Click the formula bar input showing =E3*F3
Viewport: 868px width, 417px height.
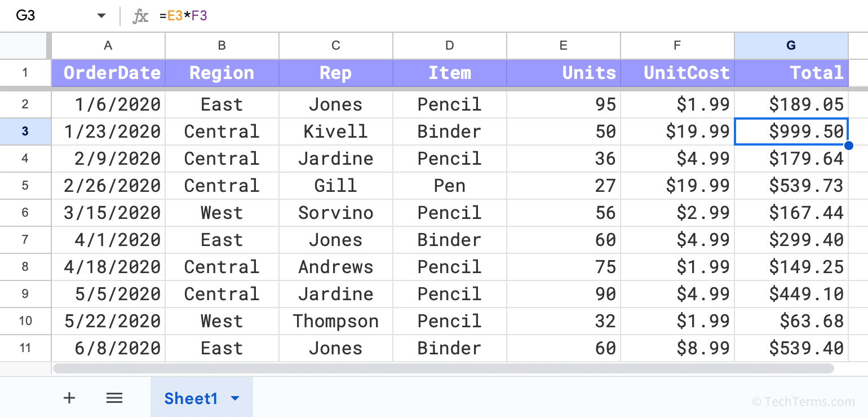(x=451, y=16)
